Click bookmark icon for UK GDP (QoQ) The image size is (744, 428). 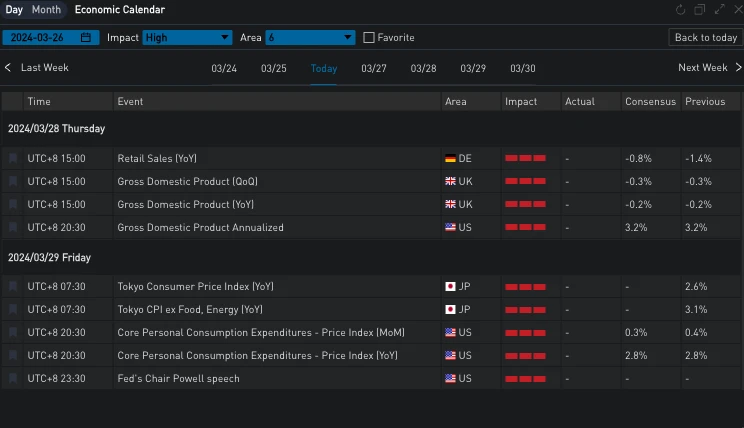(13, 182)
